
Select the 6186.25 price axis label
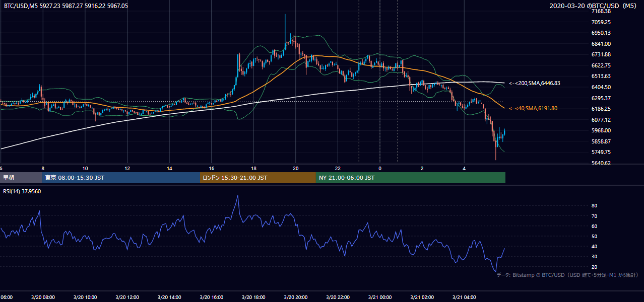coord(601,109)
